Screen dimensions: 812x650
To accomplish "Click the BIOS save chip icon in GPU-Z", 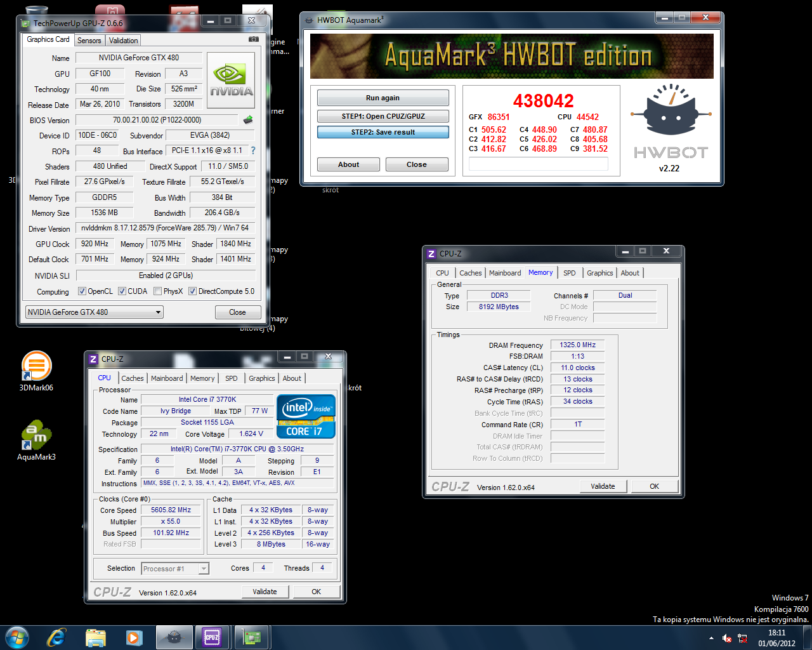I will click(249, 119).
